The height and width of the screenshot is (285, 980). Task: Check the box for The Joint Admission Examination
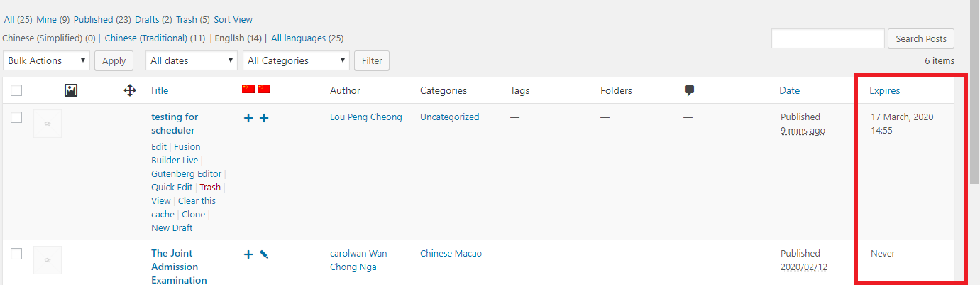point(16,254)
